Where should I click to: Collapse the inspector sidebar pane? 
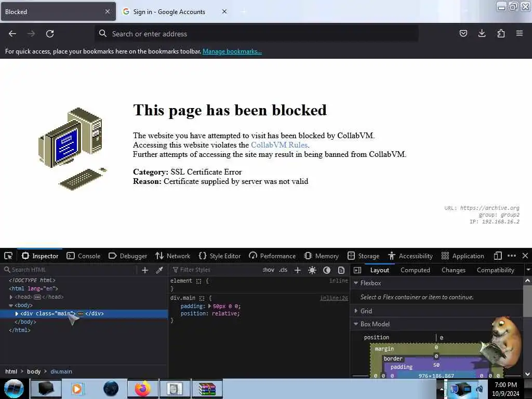coord(357,270)
